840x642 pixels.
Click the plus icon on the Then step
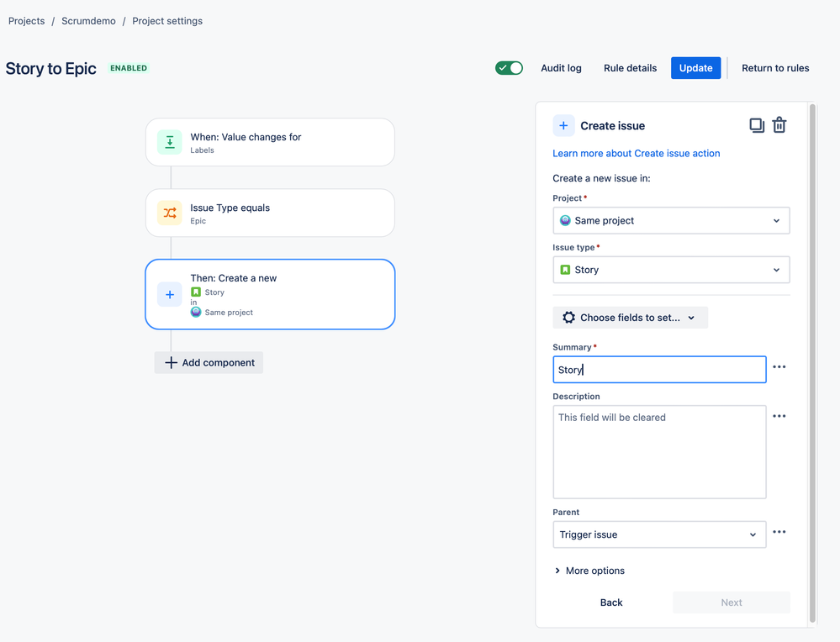point(169,294)
